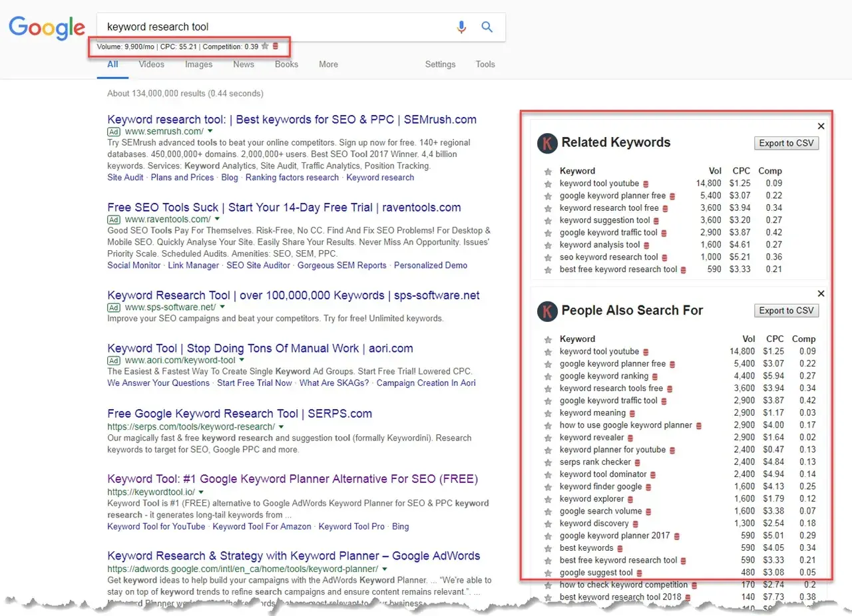The height and width of the screenshot is (616, 852).
Task: Star 'google keyword ranking' keyword
Action: [x=548, y=377]
